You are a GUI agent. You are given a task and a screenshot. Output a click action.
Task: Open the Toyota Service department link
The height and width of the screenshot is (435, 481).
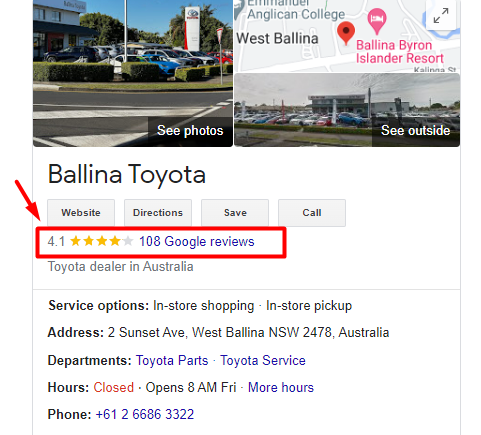[x=263, y=360]
